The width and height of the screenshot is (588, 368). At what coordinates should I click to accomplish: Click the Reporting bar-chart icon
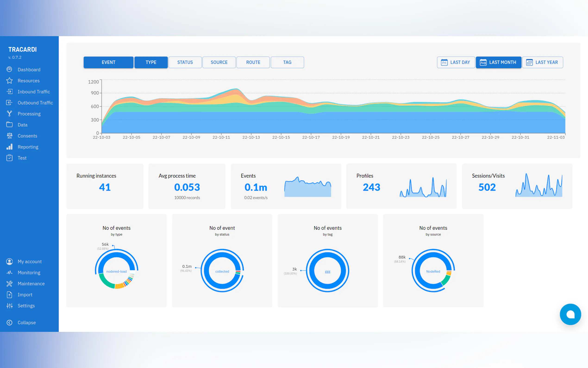pos(9,147)
